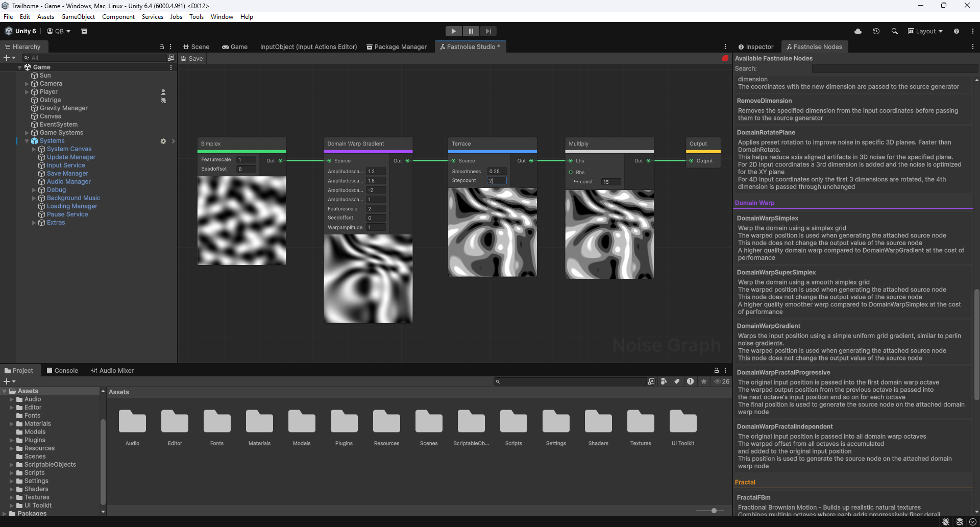Image resolution: width=980 pixels, height=527 pixels.
Task: Open the Undo History icon
Action: tap(876, 31)
